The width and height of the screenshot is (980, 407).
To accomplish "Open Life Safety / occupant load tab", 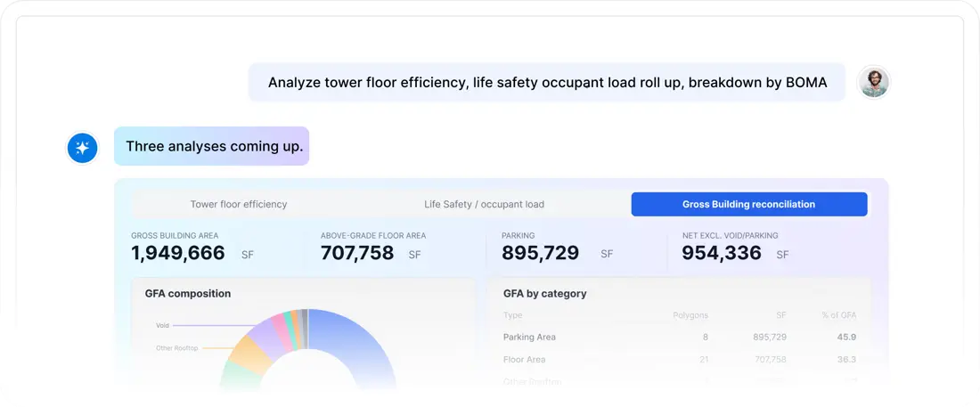I will pyautogui.click(x=484, y=205).
